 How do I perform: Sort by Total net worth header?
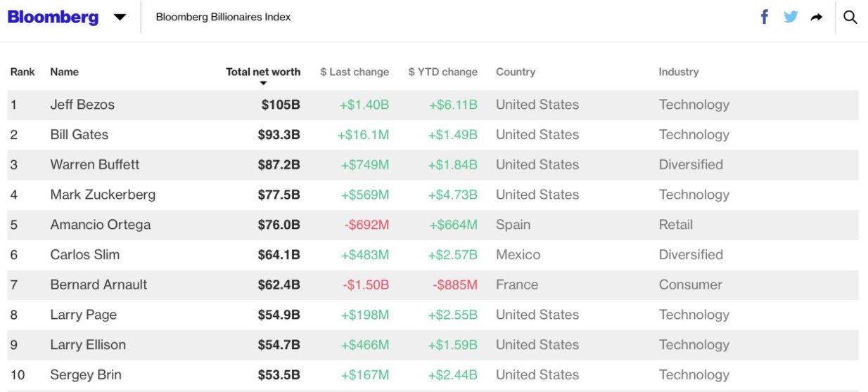(263, 72)
